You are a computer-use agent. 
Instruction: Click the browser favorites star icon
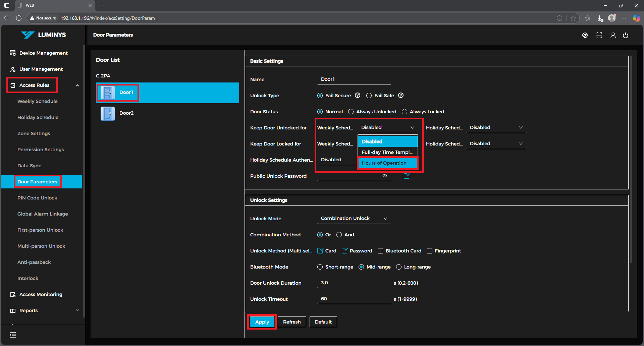[573, 18]
